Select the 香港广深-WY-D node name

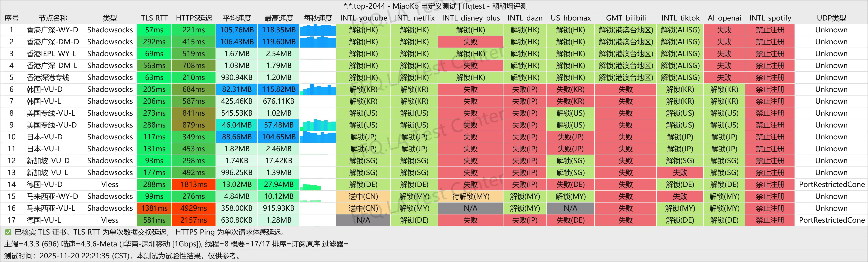tap(52, 30)
